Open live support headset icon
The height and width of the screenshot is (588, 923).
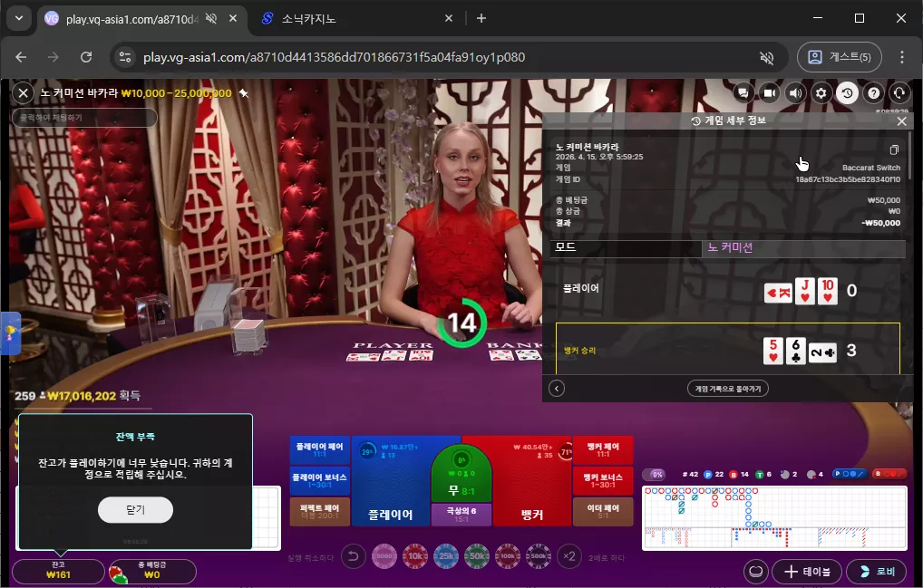[899, 93]
